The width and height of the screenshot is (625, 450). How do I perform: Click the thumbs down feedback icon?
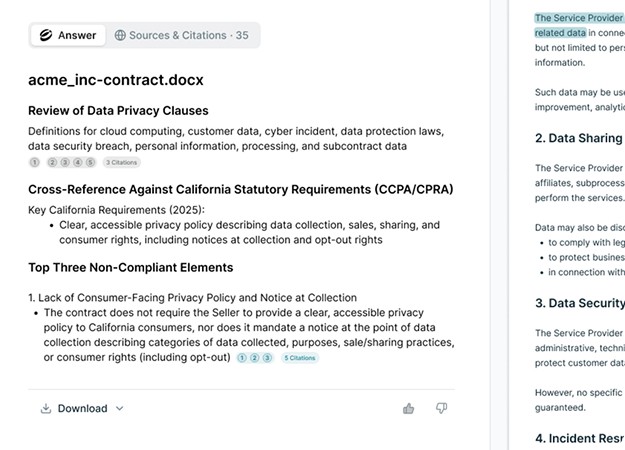(441, 408)
